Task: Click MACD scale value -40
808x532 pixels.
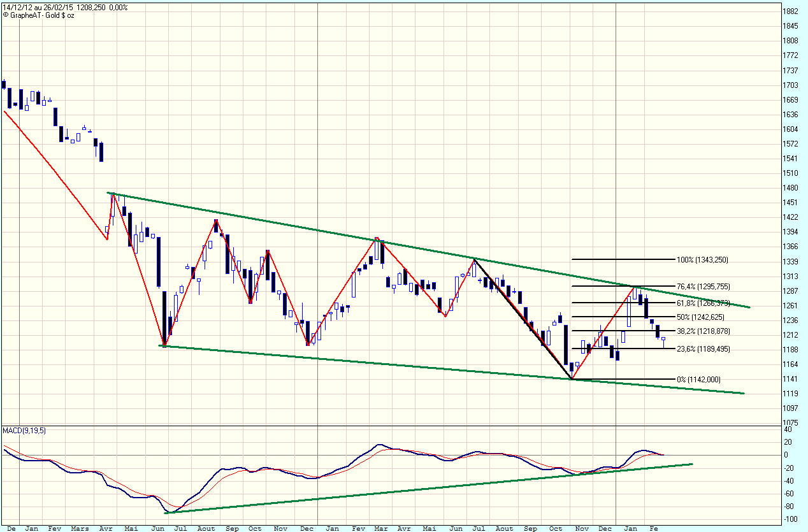Action: (x=789, y=481)
